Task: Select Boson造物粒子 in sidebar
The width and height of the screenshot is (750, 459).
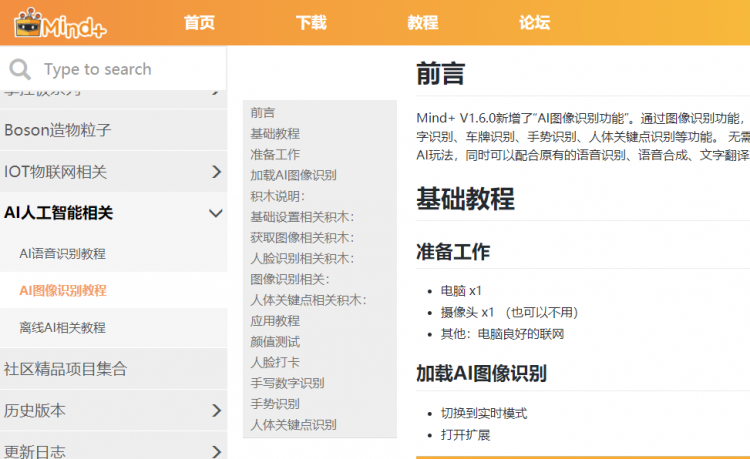Action: click(113, 130)
